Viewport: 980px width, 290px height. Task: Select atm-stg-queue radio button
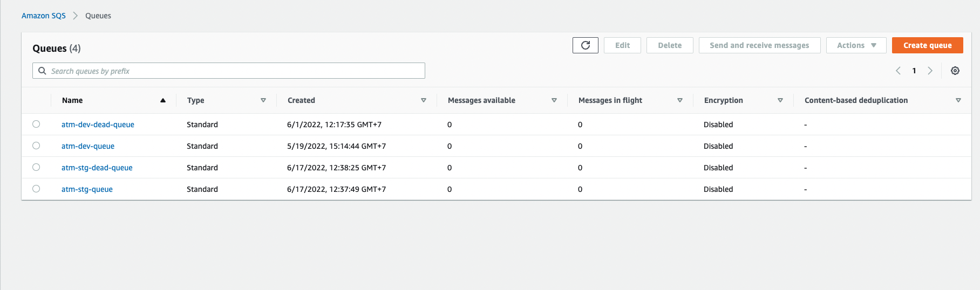tap(36, 189)
